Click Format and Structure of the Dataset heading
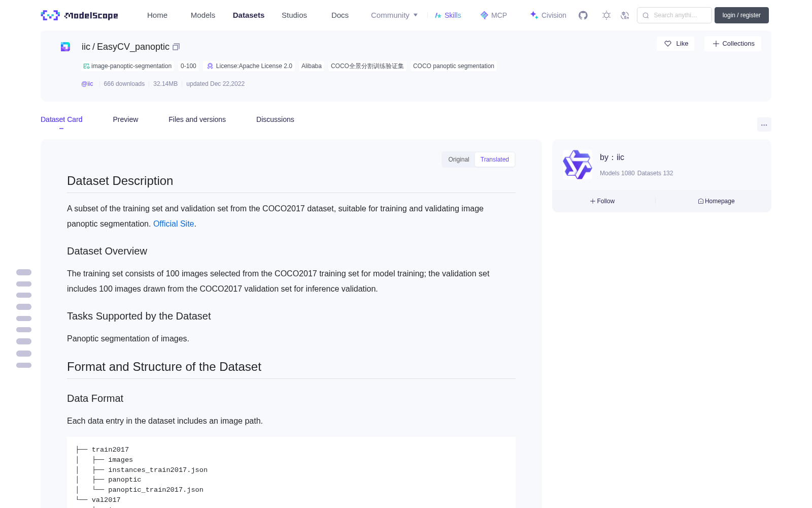 point(164,367)
